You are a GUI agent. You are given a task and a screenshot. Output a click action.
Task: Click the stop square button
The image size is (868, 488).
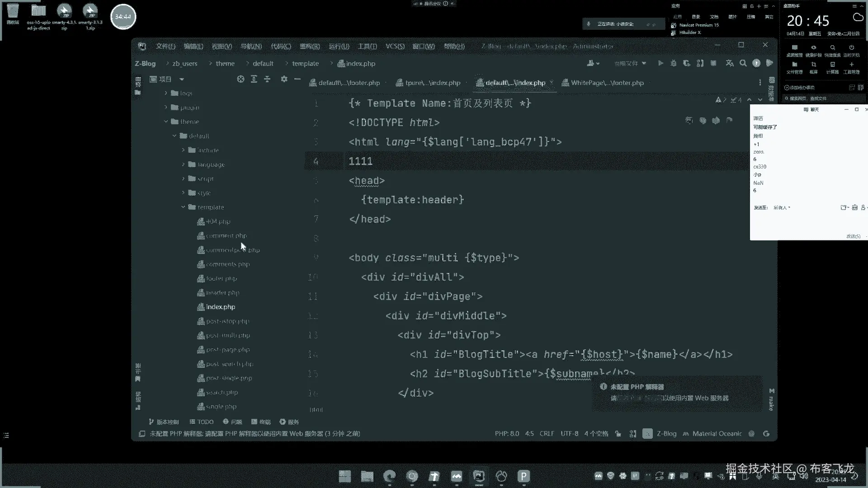(713, 63)
